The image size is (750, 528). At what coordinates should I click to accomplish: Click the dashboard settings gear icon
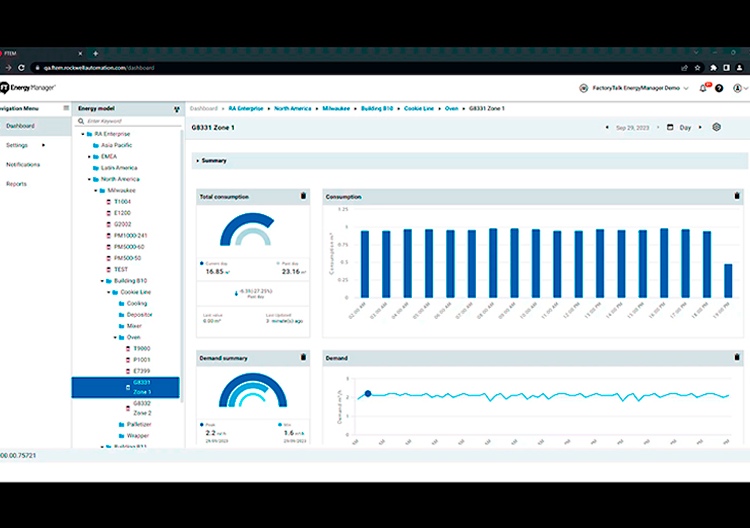click(716, 128)
